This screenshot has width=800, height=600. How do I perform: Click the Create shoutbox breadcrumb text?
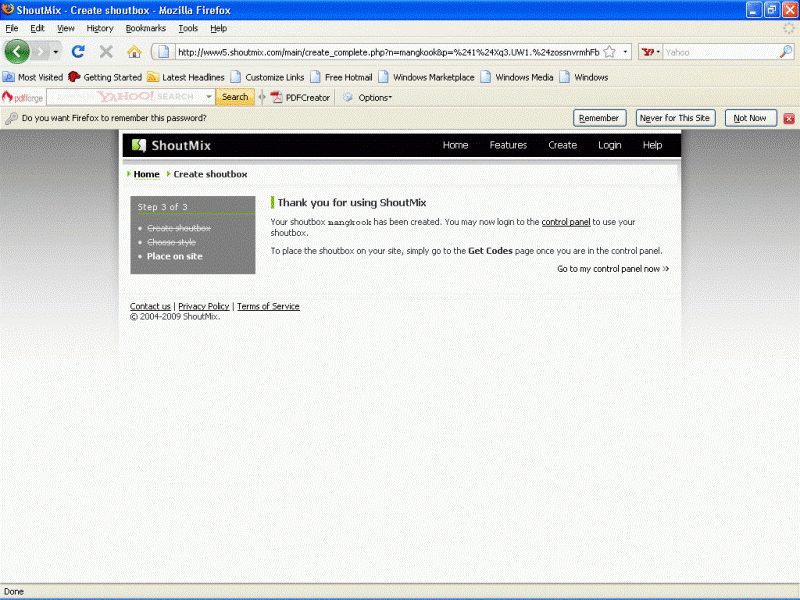point(210,174)
